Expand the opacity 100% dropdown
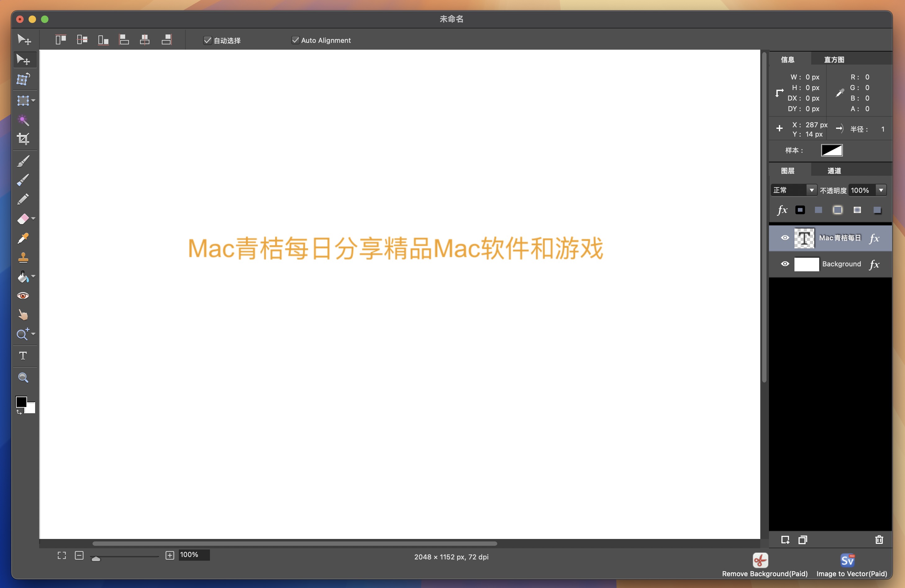The image size is (905, 588). tap(881, 190)
